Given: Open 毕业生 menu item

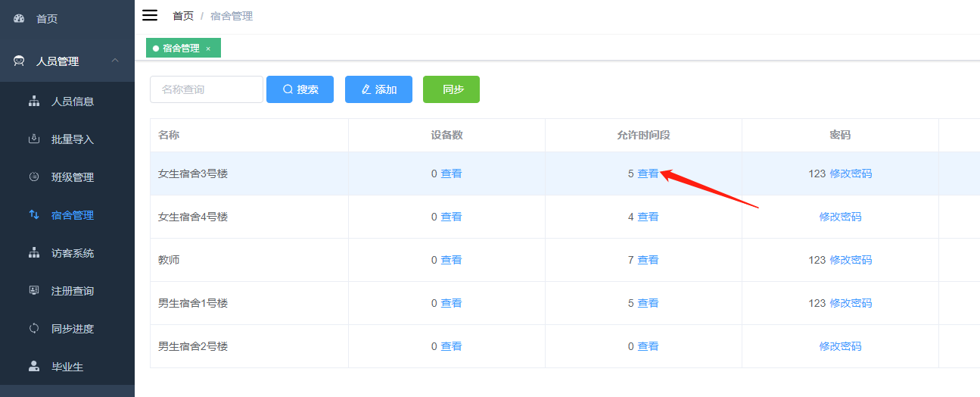Looking at the screenshot, I should coord(67,367).
